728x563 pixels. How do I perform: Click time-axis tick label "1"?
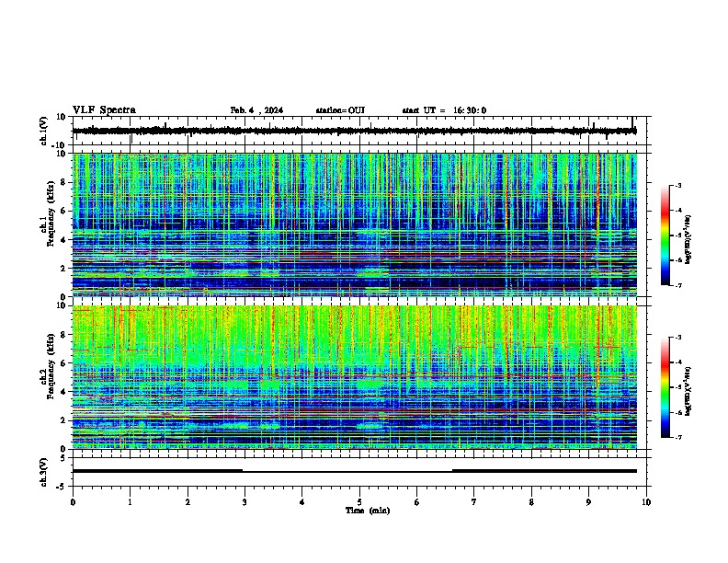pos(130,502)
